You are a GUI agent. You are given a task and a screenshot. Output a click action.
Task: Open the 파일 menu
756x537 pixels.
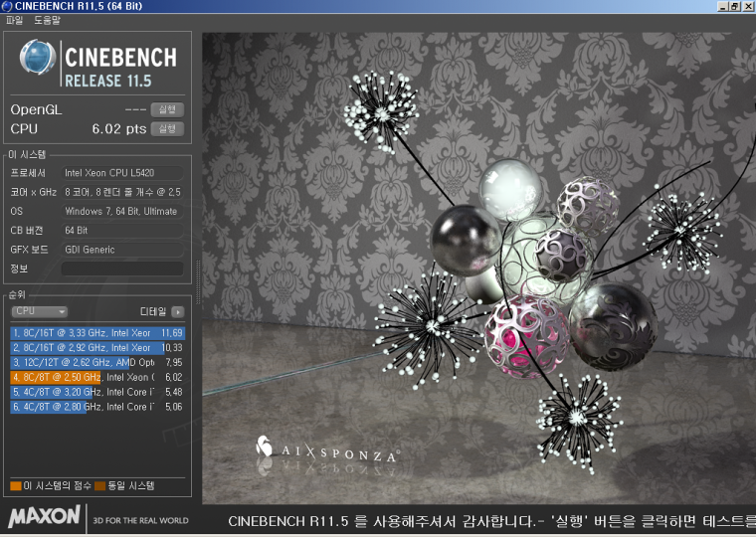[14, 20]
